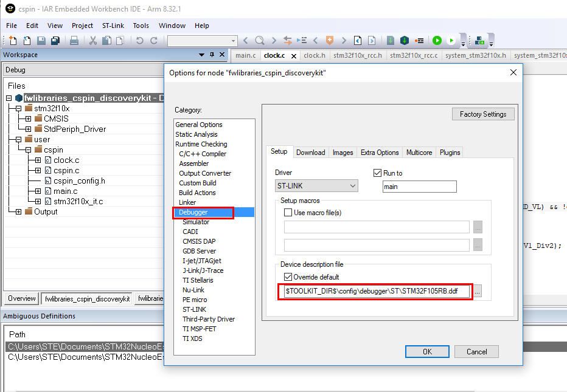Collapse the fwlibraries_cspin_discoverykit project node
Screen dimensions: 567x392
click(x=9, y=98)
